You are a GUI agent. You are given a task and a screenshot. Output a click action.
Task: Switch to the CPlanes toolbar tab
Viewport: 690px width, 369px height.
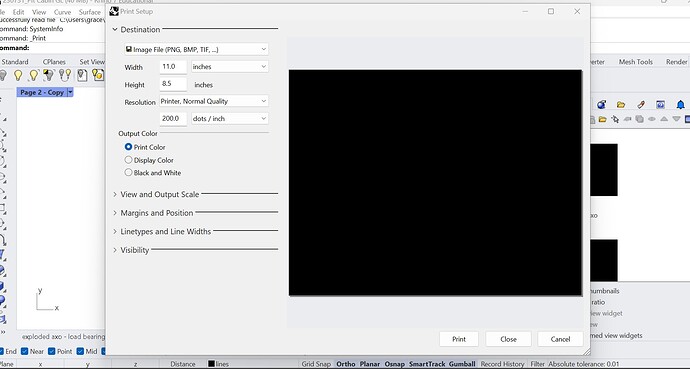(x=54, y=62)
